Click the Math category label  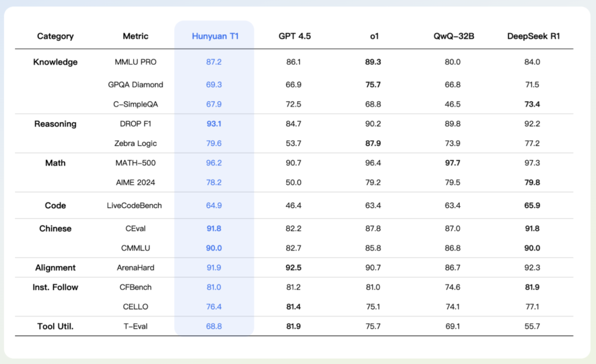[55, 163]
